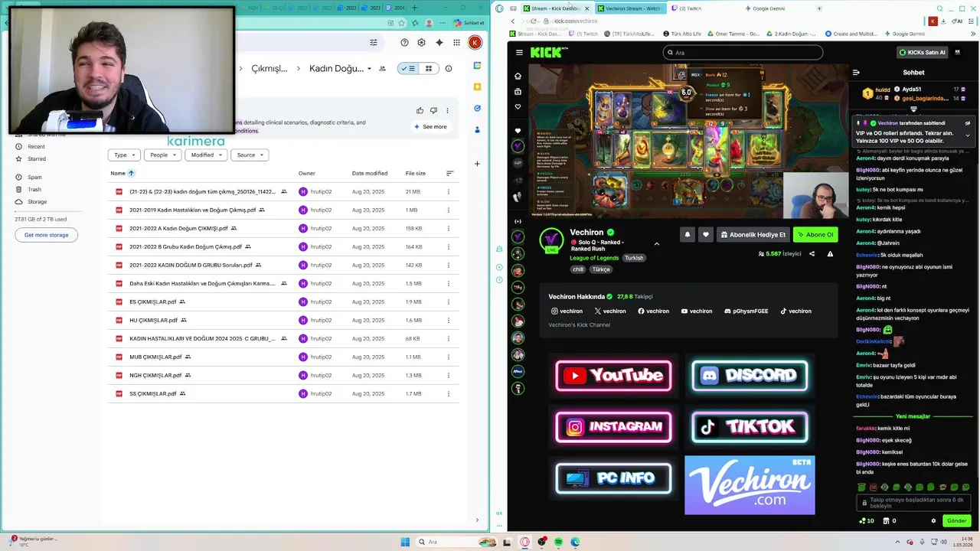
Task: Open Google Calendar in Drive side panel
Action: click(x=477, y=67)
